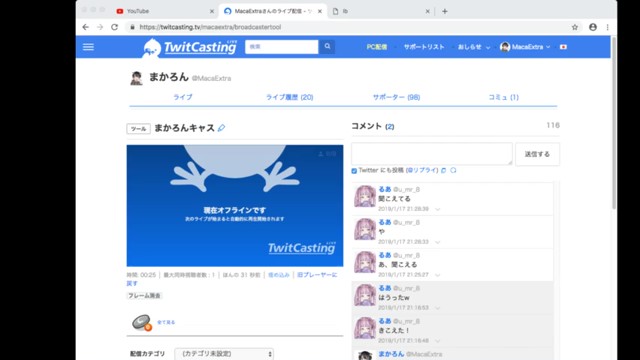The image size is (640, 360).
Task: Expand chevron on the 聞こえてる comment
Action: click(438, 209)
